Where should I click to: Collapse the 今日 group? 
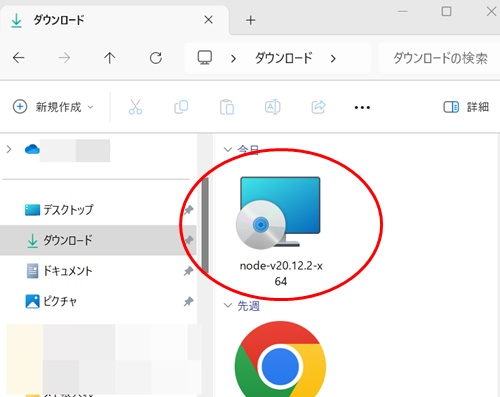click(x=228, y=149)
